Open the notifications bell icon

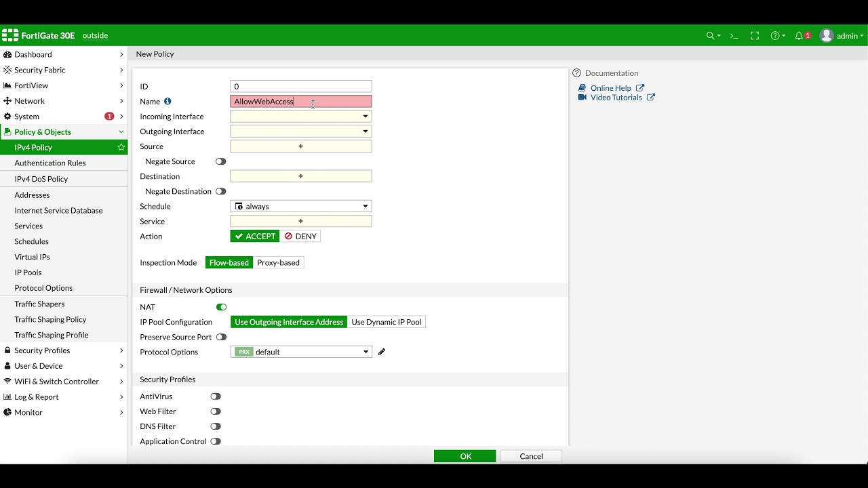(799, 36)
